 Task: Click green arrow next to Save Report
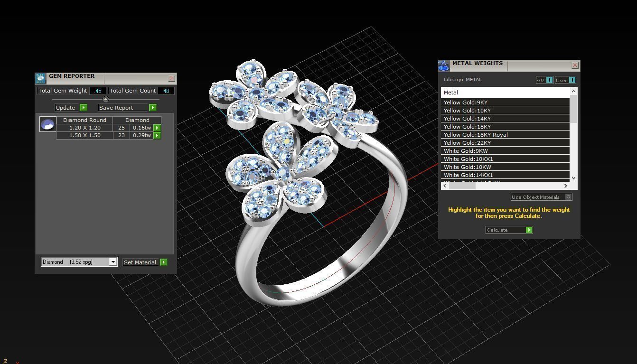click(152, 108)
